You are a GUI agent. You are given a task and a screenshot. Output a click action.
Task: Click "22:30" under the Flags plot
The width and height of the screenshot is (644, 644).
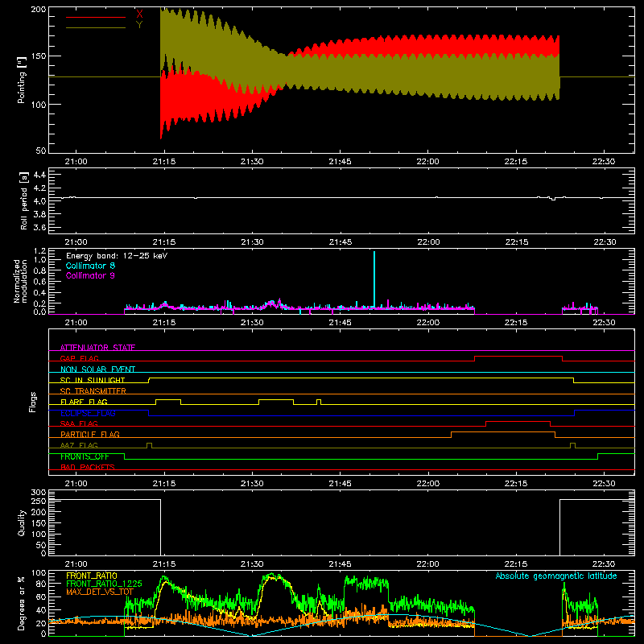pyautogui.click(x=604, y=484)
